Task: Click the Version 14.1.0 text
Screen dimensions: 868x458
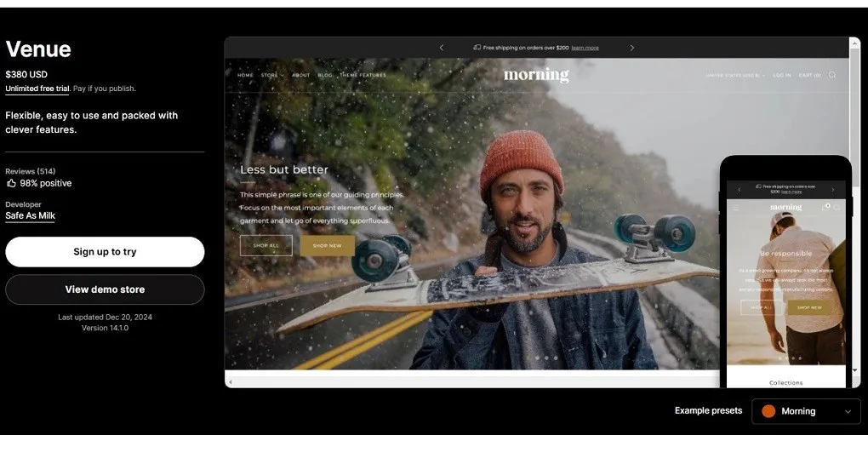Action: coord(105,328)
